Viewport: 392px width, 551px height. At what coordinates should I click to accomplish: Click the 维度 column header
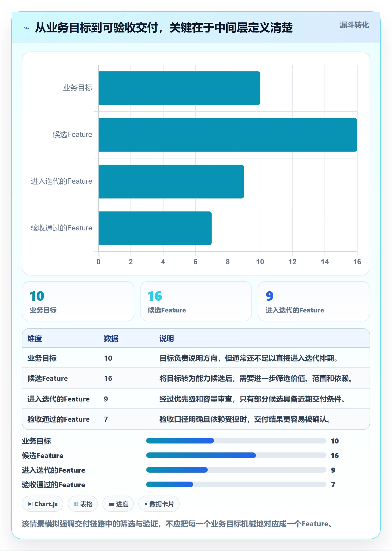[35, 338]
